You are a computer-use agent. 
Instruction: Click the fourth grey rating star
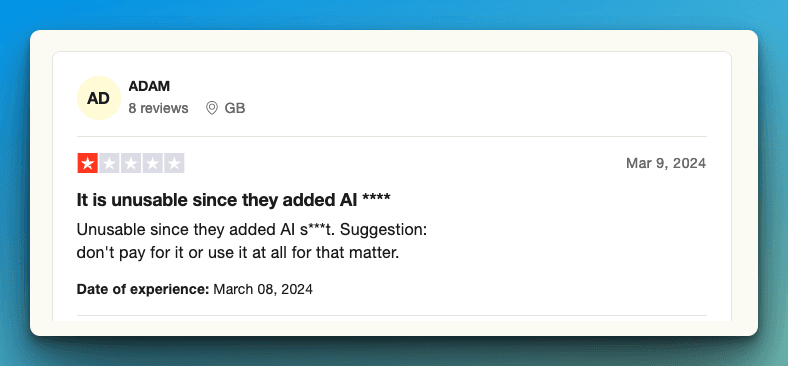152,163
